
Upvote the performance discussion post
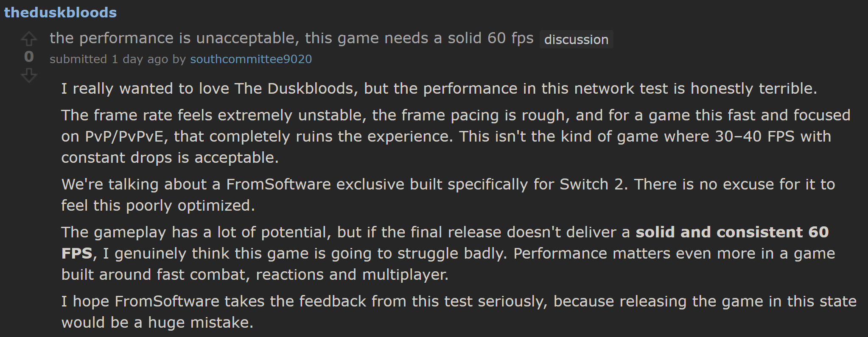(29, 39)
